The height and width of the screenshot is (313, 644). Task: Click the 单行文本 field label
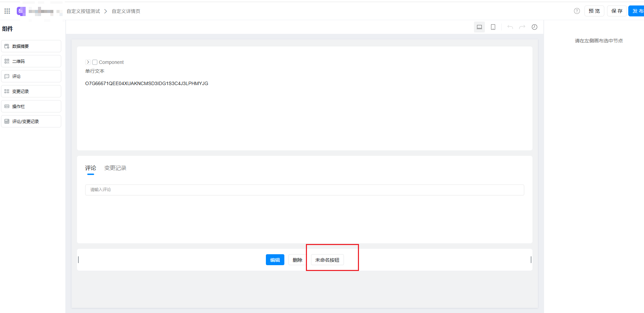pyautogui.click(x=95, y=71)
